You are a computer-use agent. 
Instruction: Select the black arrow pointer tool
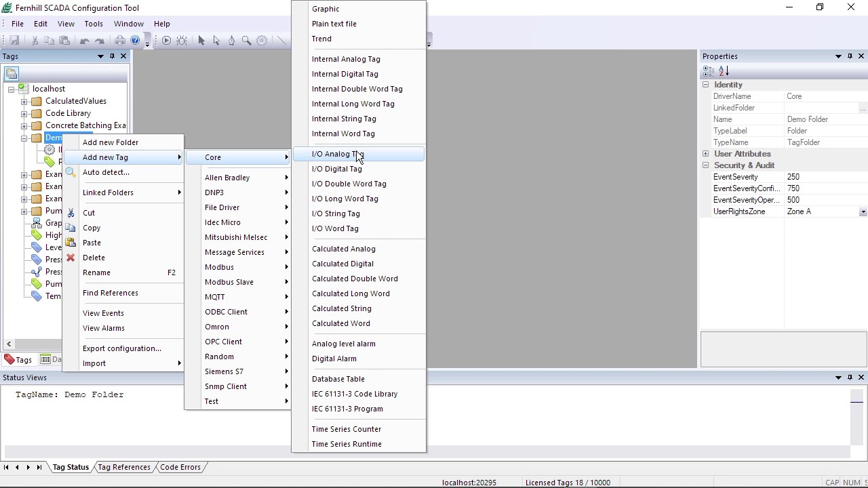[x=201, y=41]
